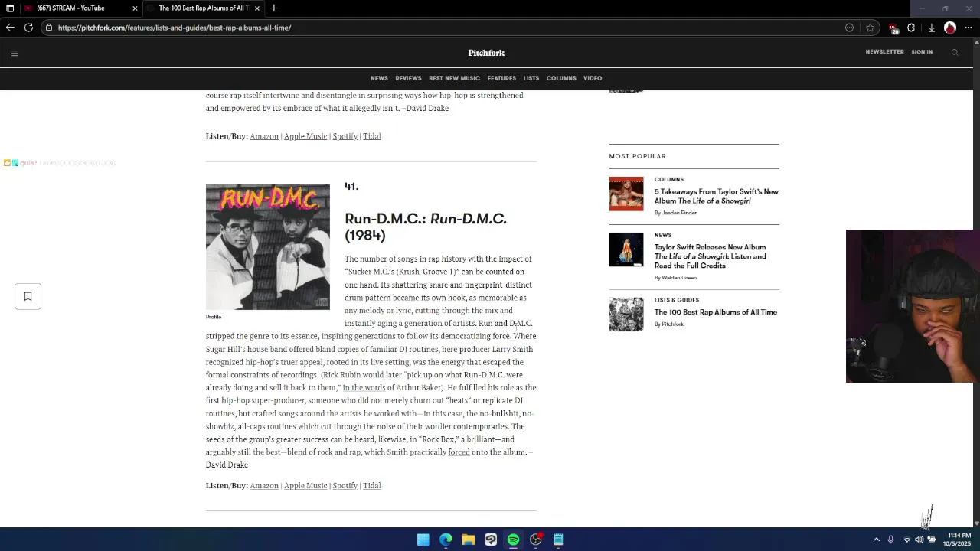Image resolution: width=980 pixels, height=551 pixels.
Task: Open the browser extensions puzzle icon
Action: point(911,28)
